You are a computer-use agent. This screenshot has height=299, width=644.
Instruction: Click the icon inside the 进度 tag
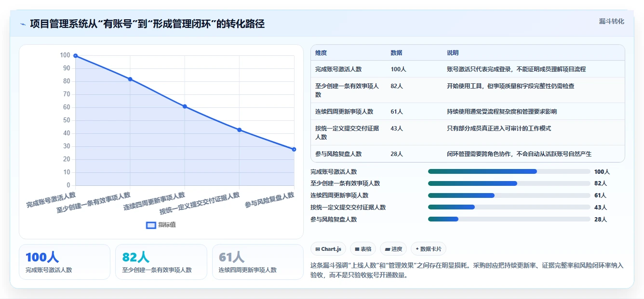pos(387,249)
